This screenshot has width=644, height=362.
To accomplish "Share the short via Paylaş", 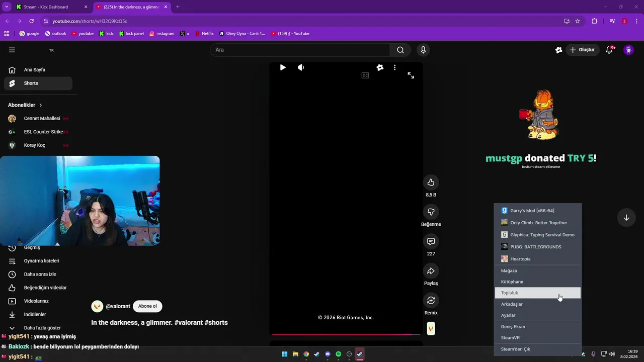I will click(x=431, y=271).
